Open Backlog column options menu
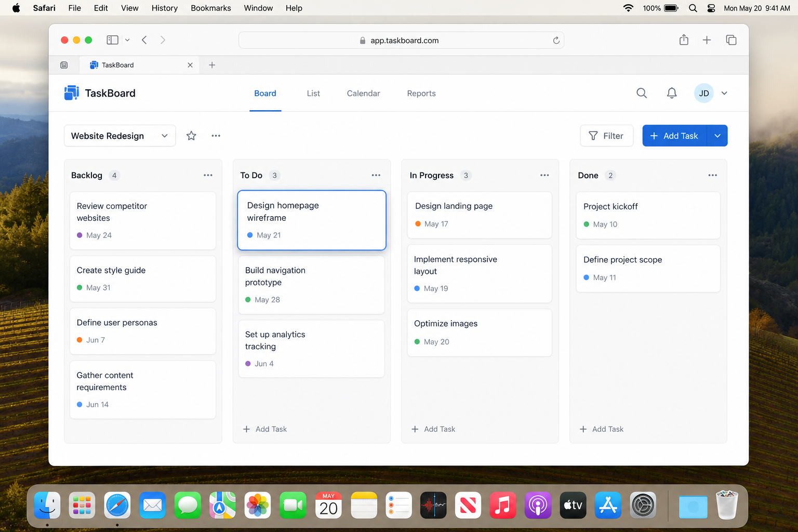 pos(208,175)
